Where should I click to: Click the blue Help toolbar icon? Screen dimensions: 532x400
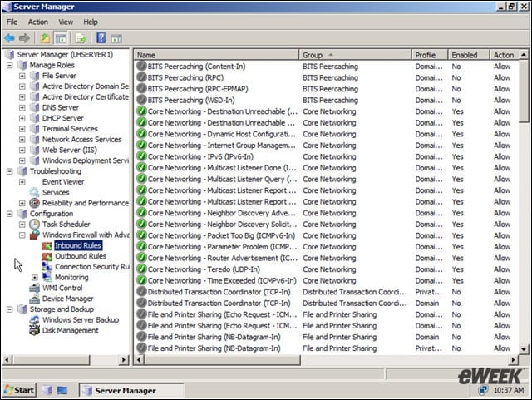click(101, 37)
